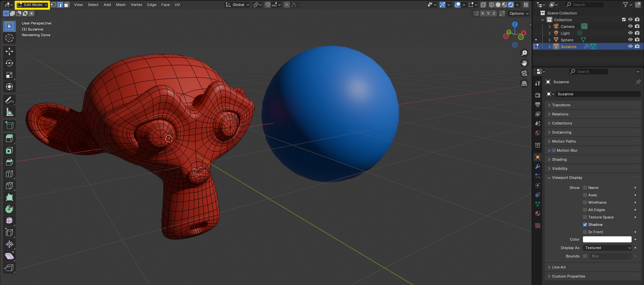The width and height of the screenshot is (644, 285).
Task: Select the Annotate tool
Action: [x=9, y=100]
